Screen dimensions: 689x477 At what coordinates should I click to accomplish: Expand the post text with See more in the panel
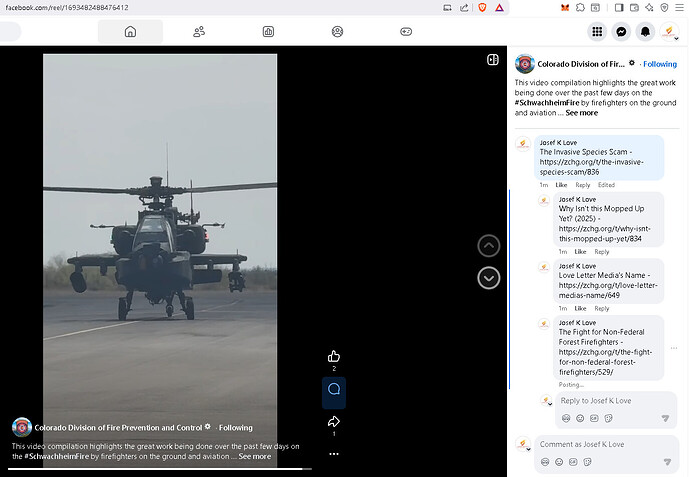point(581,113)
